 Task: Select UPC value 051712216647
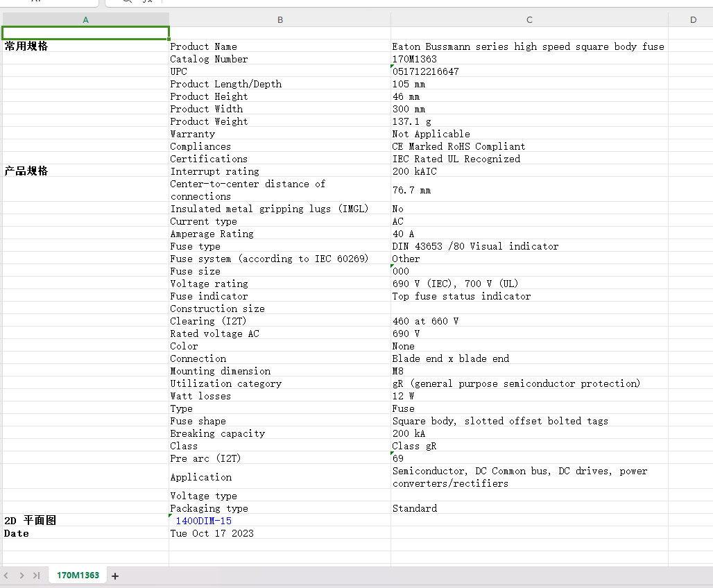[x=529, y=71]
